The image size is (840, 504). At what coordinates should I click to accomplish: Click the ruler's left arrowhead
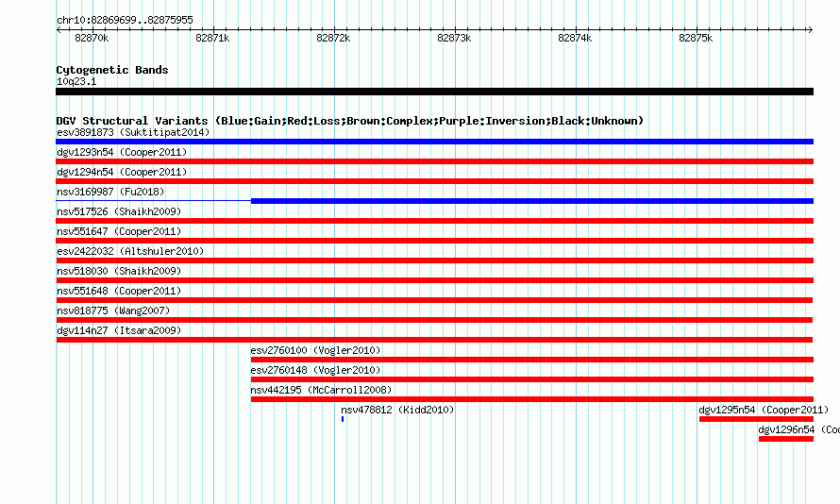click(x=59, y=30)
